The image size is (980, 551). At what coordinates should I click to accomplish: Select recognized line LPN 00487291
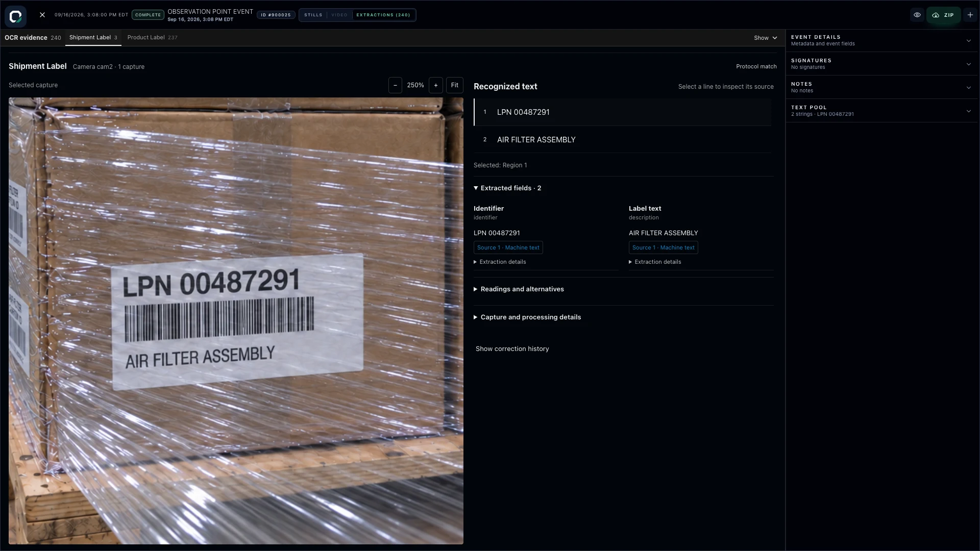point(623,112)
